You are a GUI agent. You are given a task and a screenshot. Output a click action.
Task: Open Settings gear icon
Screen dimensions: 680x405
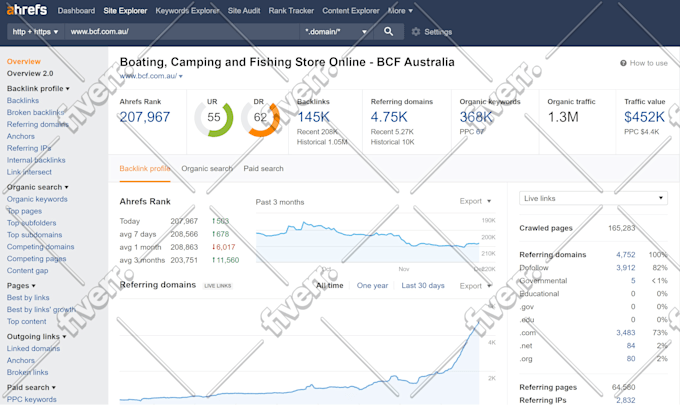coord(415,32)
